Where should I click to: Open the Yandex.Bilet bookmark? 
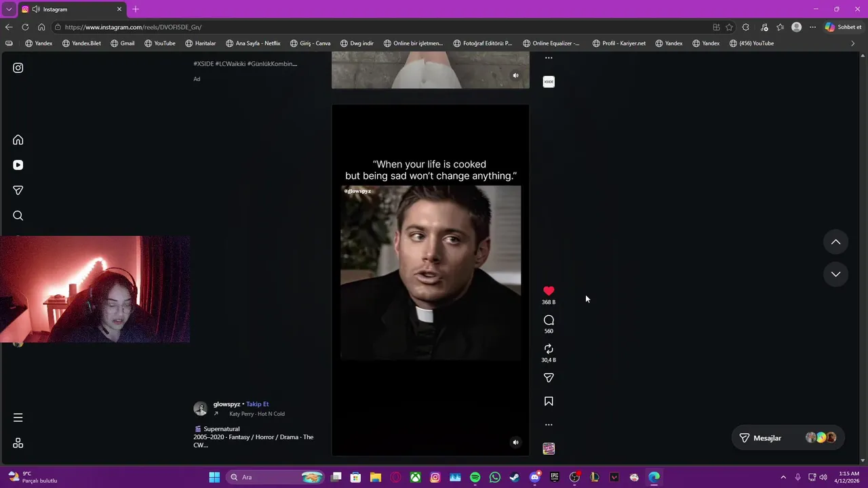pos(81,43)
